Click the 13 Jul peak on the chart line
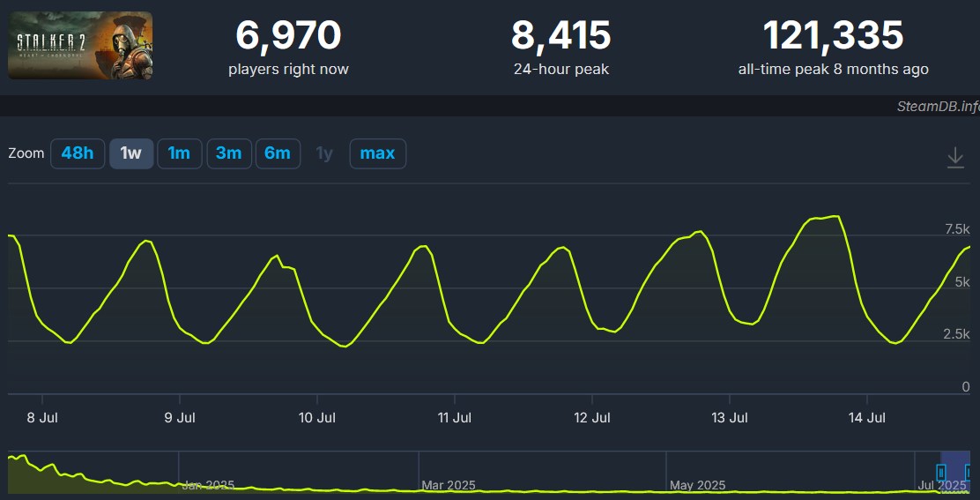The width and height of the screenshot is (980, 500). coord(835,216)
